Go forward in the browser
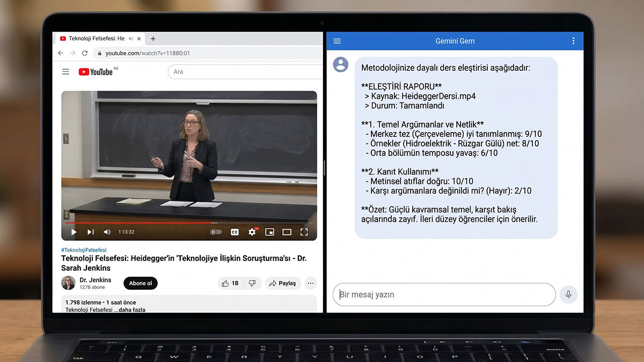 point(72,53)
